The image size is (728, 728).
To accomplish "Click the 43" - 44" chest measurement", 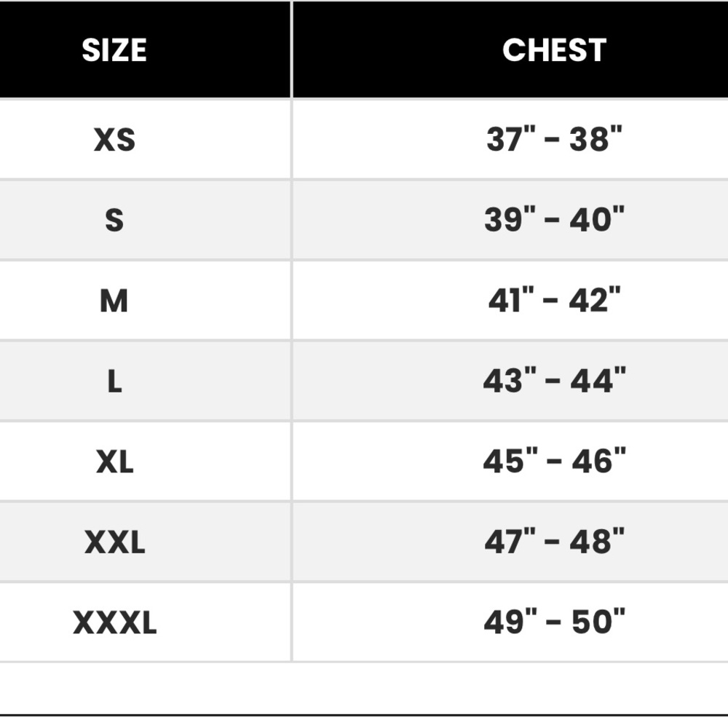I will click(554, 380).
